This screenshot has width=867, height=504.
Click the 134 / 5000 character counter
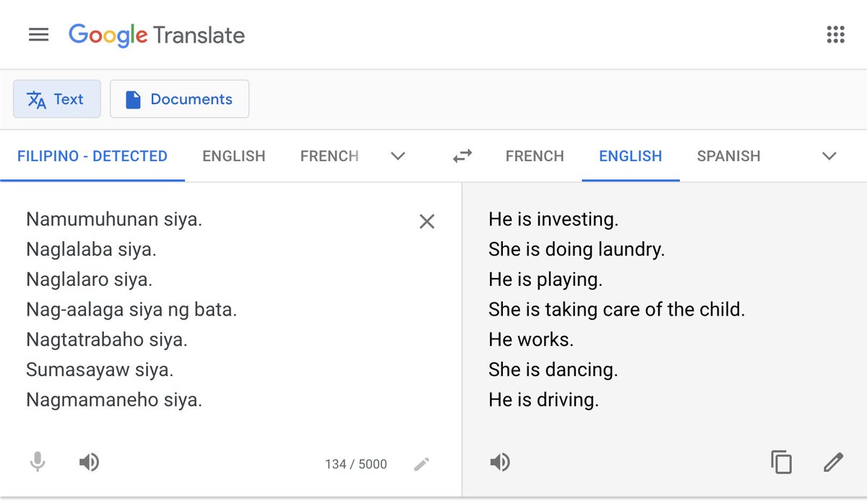point(356,464)
